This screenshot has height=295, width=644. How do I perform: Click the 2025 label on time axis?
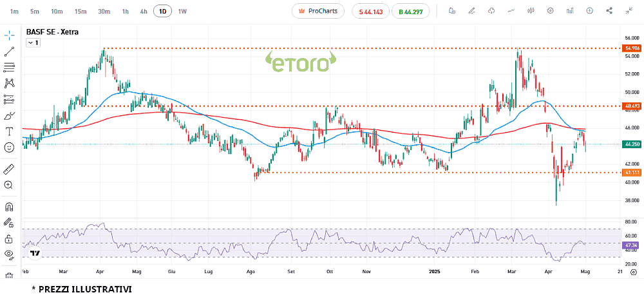pyautogui.click(x=435, y=272)
